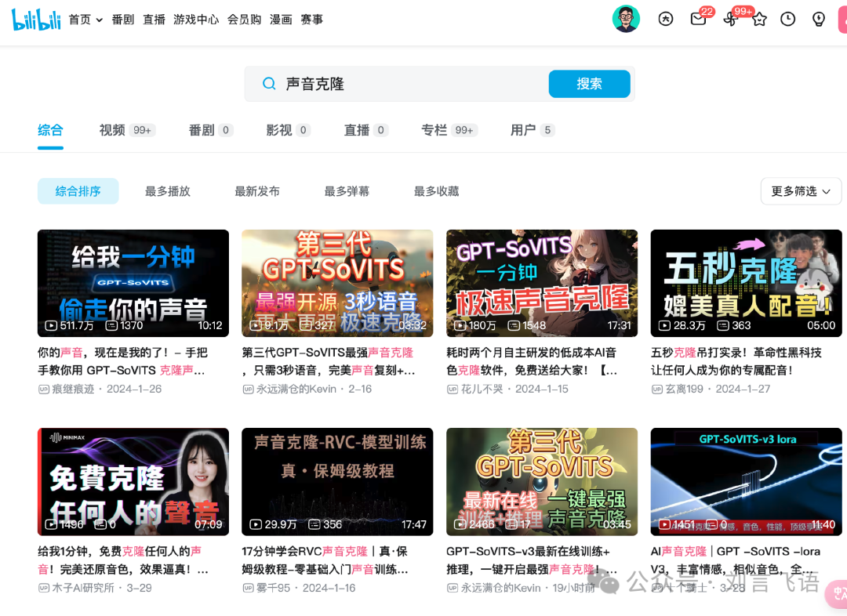This screenshot has height=616, width=847.
Task: Switch to the 影视 0 results tab
Action: [x=288, y=130]
